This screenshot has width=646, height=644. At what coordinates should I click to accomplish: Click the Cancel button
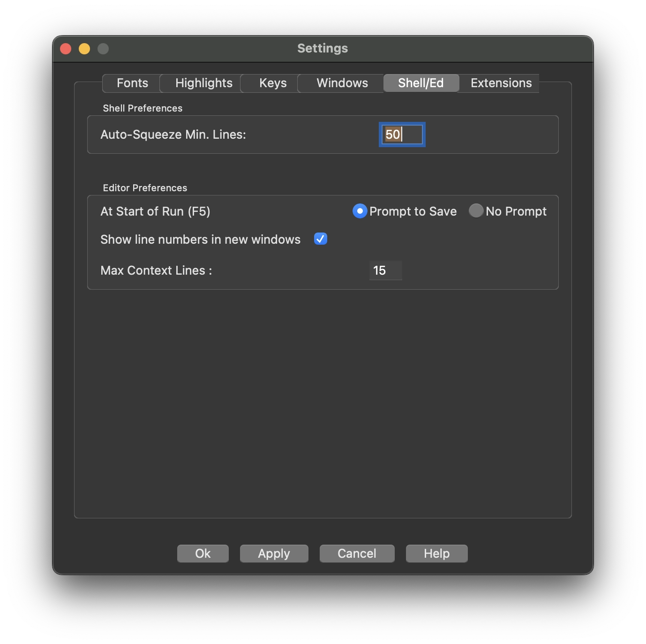pyautogui.click(x=357, y=554)
